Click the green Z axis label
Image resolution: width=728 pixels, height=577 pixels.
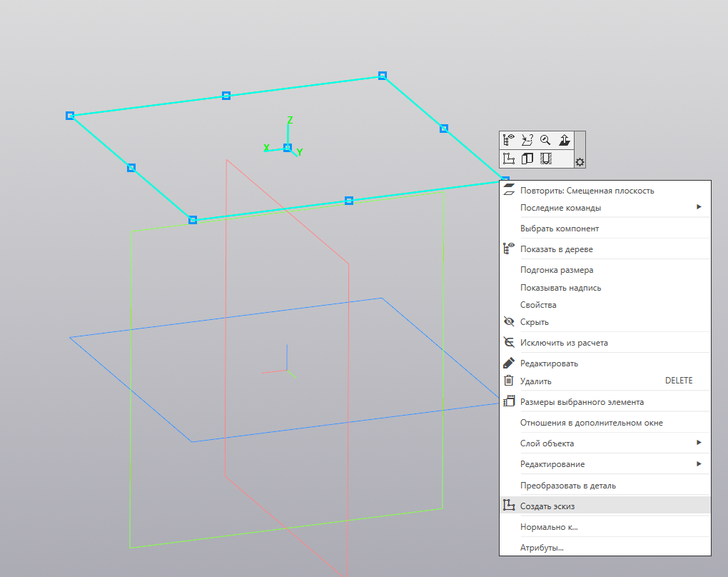[290, 120]
